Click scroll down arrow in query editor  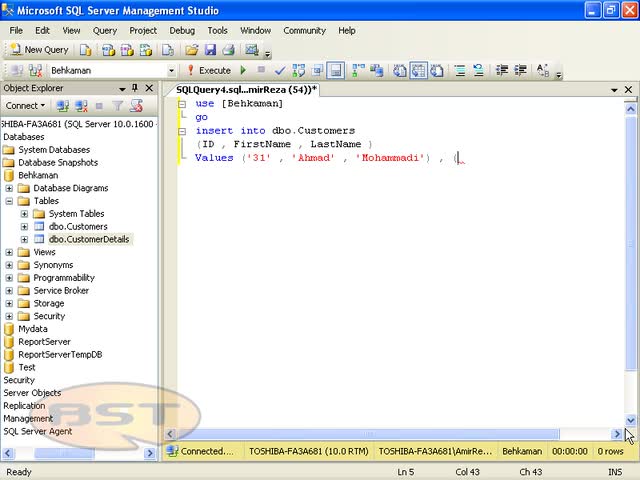(631, 420)
